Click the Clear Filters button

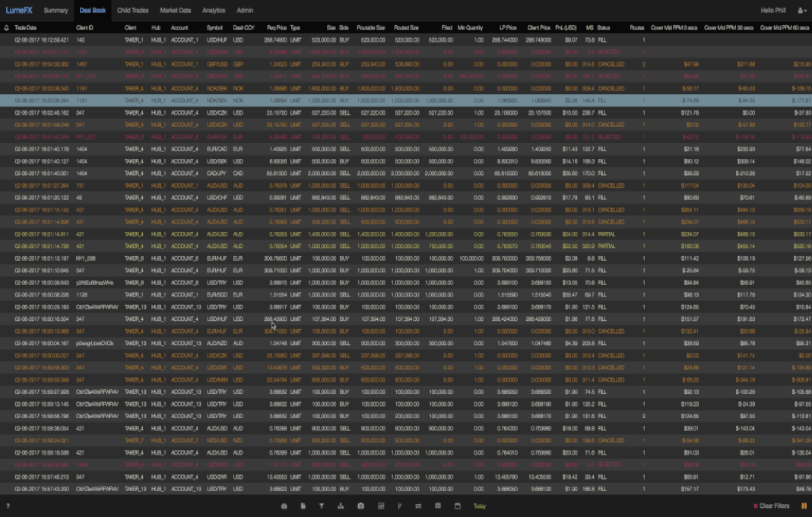pyautogui.click(x=774, y=506)
